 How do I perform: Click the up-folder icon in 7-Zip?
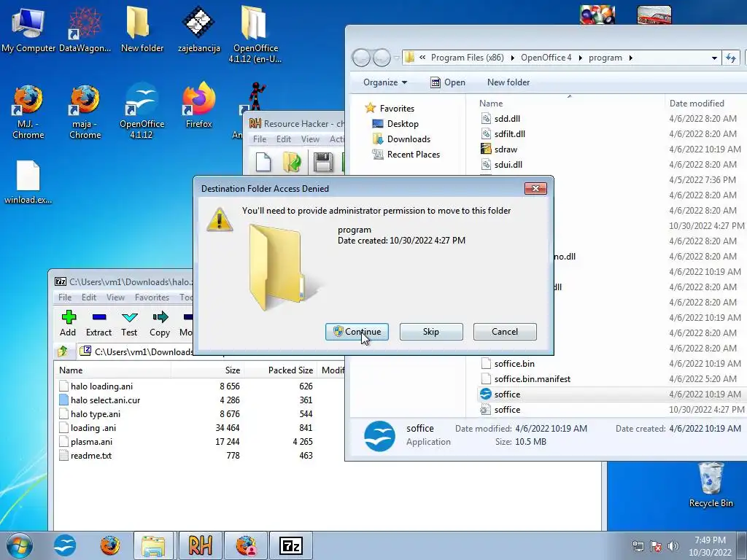[63, 351]
